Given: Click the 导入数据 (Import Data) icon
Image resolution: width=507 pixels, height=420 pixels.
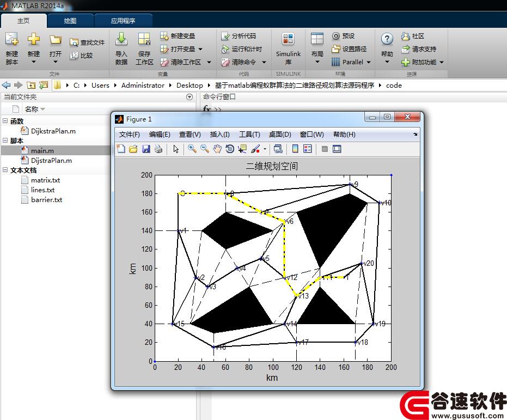Looking at the screenshot, I should tap(121, 39).
